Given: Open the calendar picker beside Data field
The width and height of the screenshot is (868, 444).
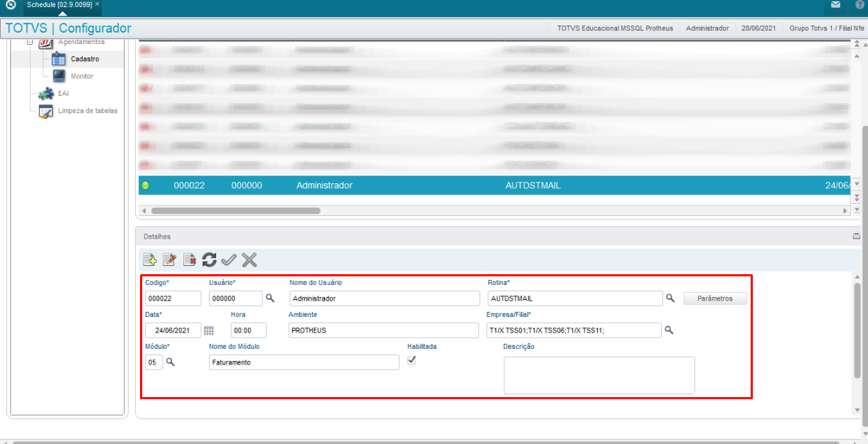Looking at the screenshot, I should pyautogui.click(x=208, y=330).
